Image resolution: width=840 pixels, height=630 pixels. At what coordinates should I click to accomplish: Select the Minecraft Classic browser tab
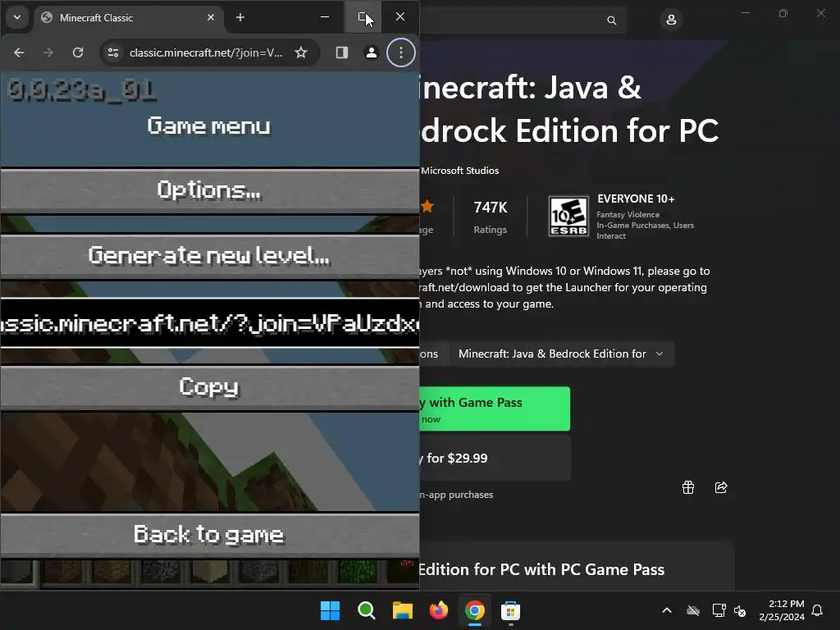(x=129, y=18)
